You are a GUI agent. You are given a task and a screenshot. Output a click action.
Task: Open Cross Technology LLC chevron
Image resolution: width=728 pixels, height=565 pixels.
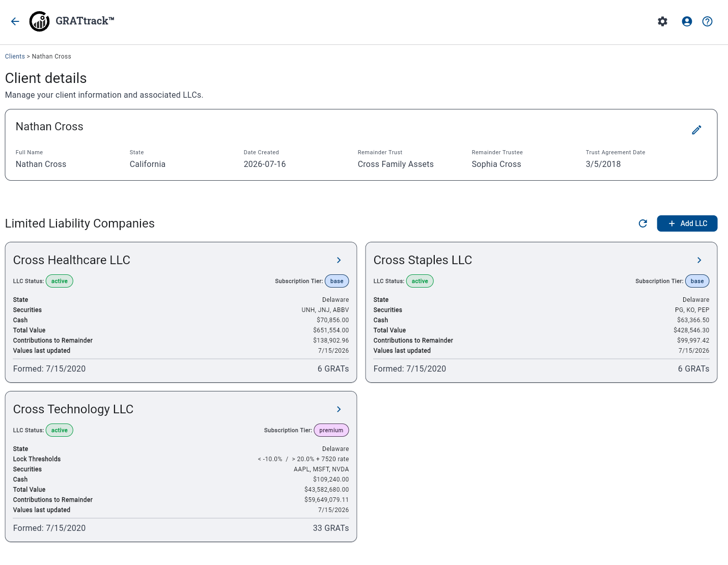tap(339, 409)
